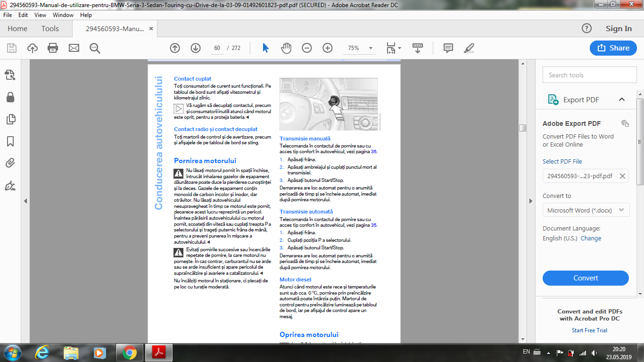
Task: Zoom out with minus icon
Action: (x=307, y=48)
